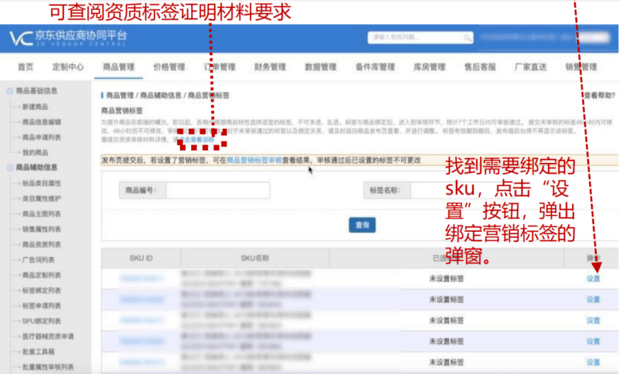Image resolution: width=620 pixels, height=374 pixels.
Task: Open 商品资质列表 in the sidebar
Action: pos(42,244)
